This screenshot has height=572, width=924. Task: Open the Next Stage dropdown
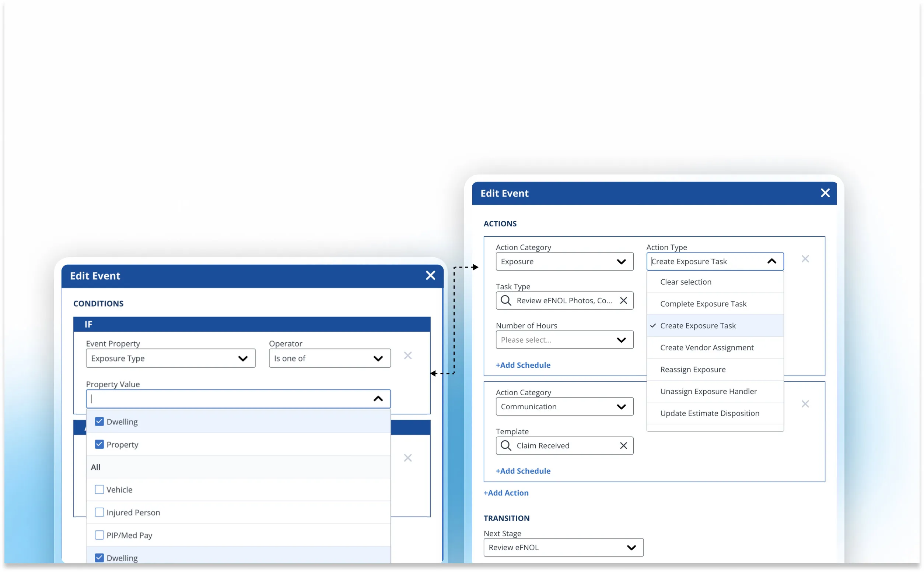coord(563,547)
